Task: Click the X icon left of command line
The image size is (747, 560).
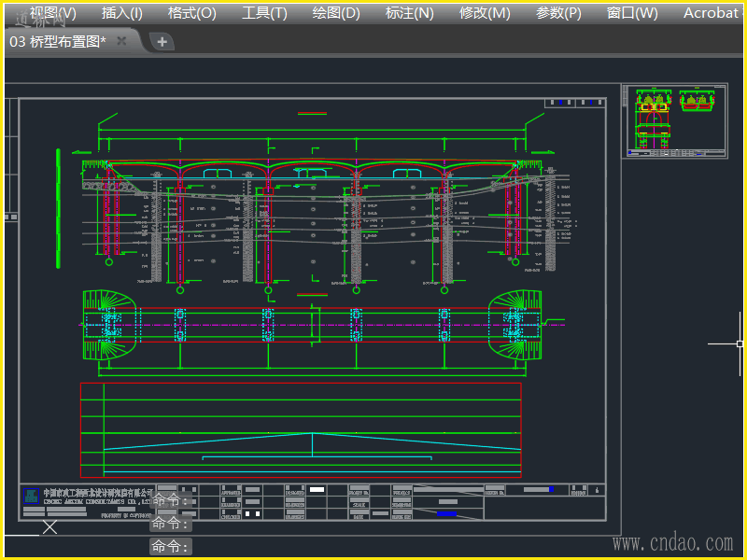Action: pos(49,527)
